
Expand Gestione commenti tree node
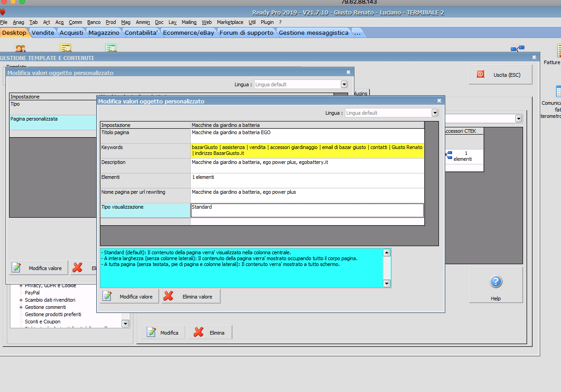21,307
